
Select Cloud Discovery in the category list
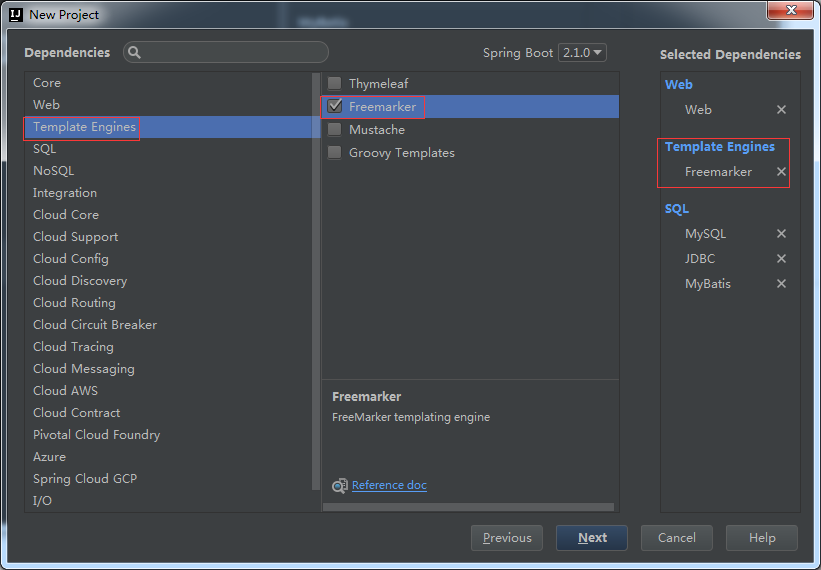[80, 281]
